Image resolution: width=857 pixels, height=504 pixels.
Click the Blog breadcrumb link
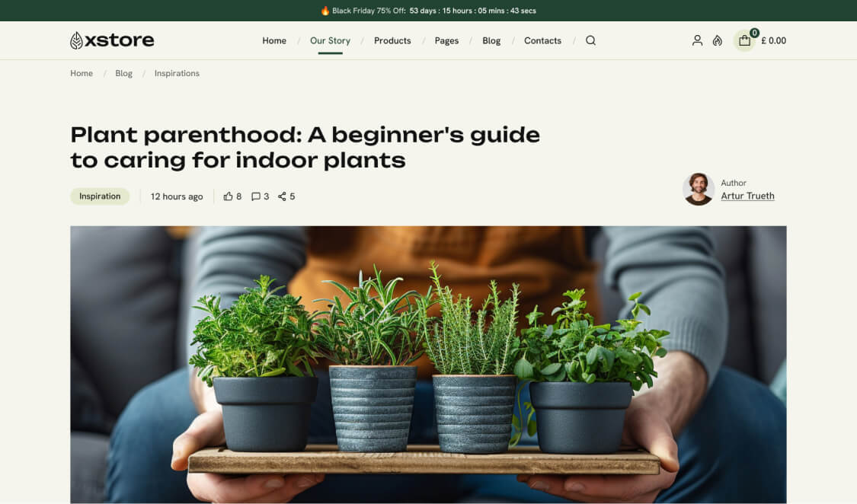click(123, 74)
